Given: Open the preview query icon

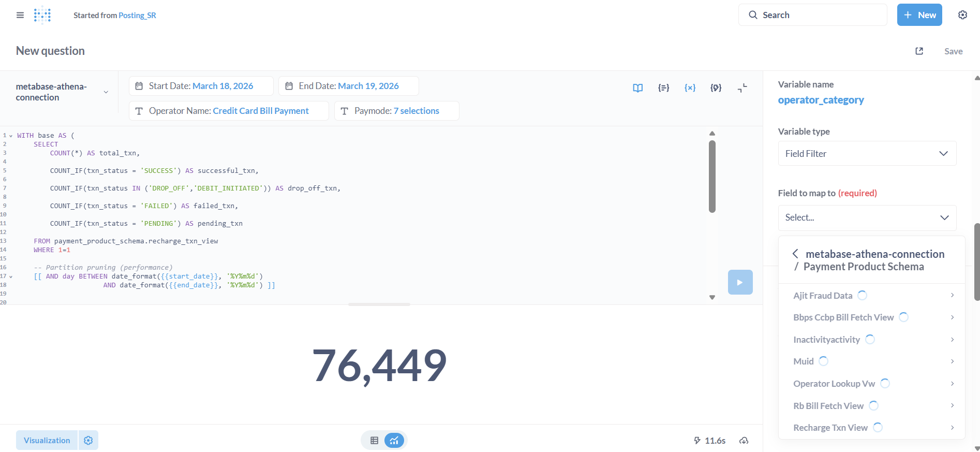Looking at the screenshot, I should tap(716, 88).
